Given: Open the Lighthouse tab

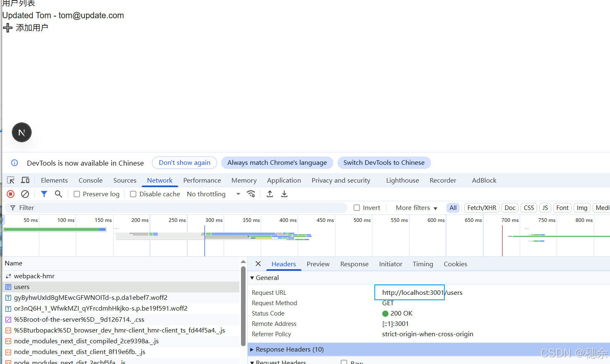Looking at the screenshot, I should (403, 180).
